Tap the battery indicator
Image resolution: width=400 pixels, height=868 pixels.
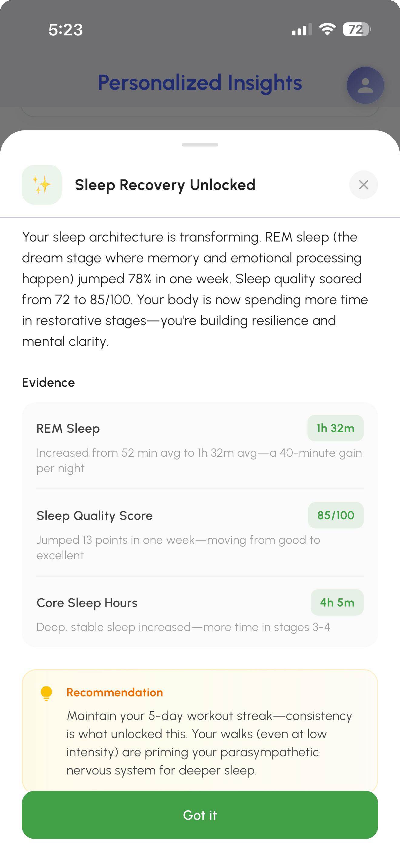356,29
